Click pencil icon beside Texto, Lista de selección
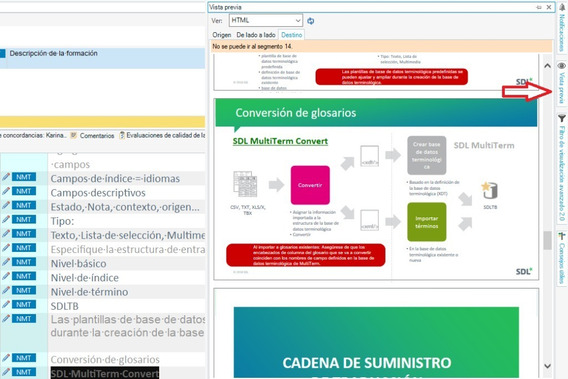 tap(5, 234)
